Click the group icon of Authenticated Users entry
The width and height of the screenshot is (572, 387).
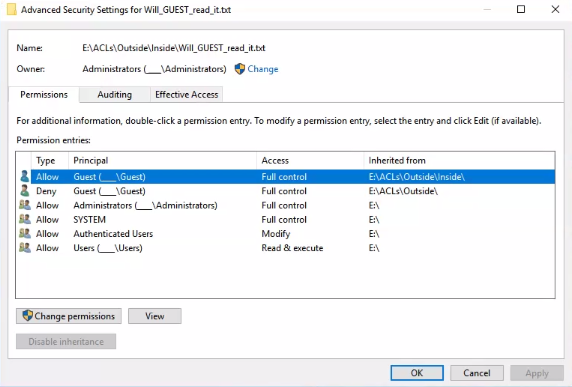[x=24, y=233]
